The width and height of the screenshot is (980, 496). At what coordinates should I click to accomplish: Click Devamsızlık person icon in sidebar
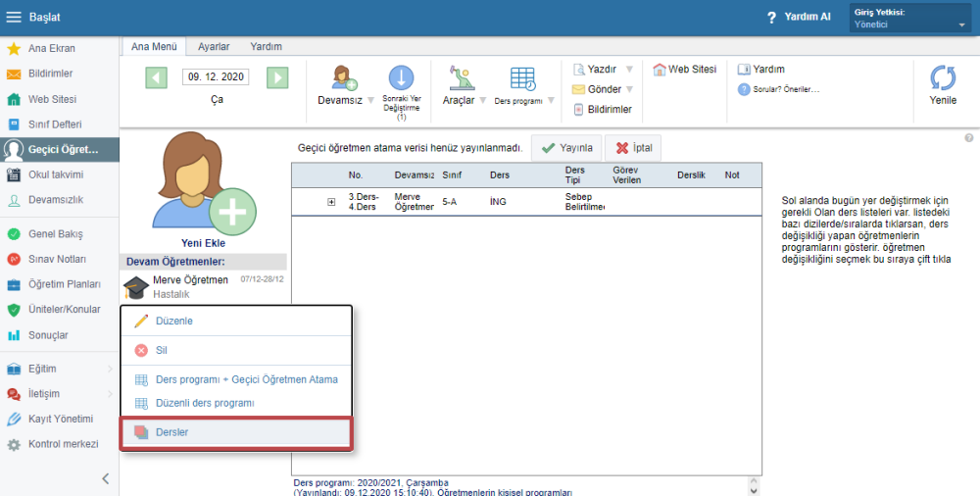tap(13, 200)
